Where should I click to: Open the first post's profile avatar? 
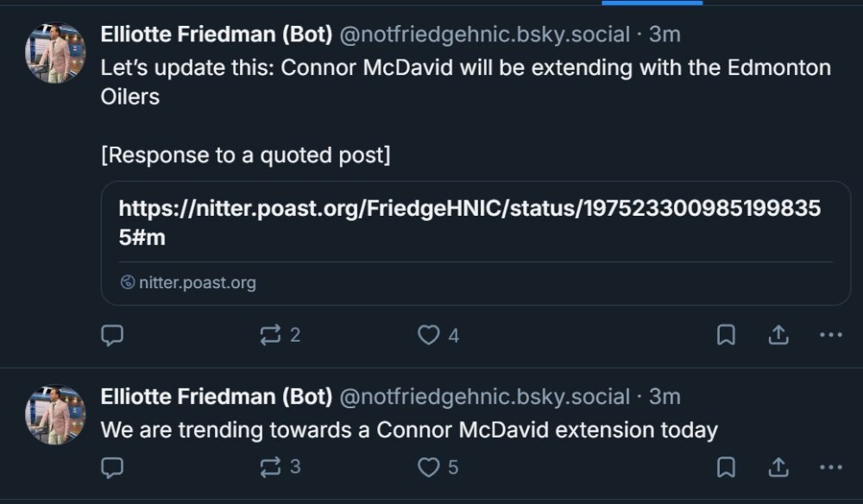click(x=55, y=54)
